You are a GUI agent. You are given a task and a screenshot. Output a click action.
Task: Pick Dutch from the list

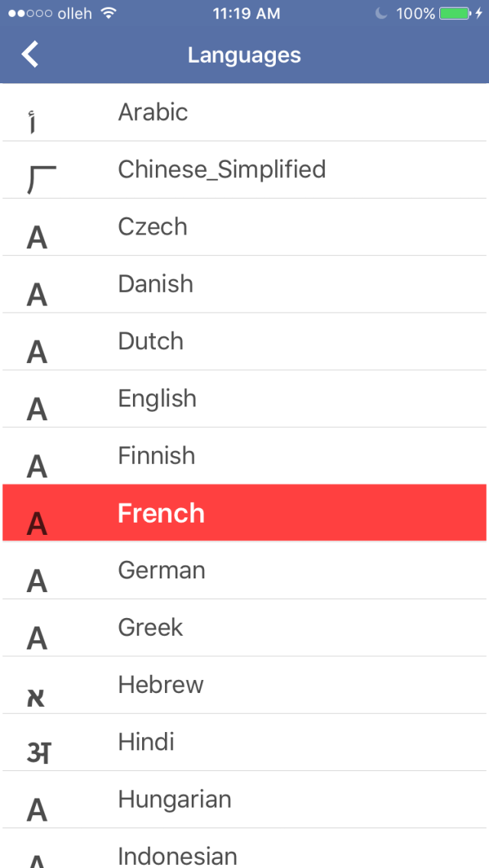pyautogui.click(x=151, y=342)
